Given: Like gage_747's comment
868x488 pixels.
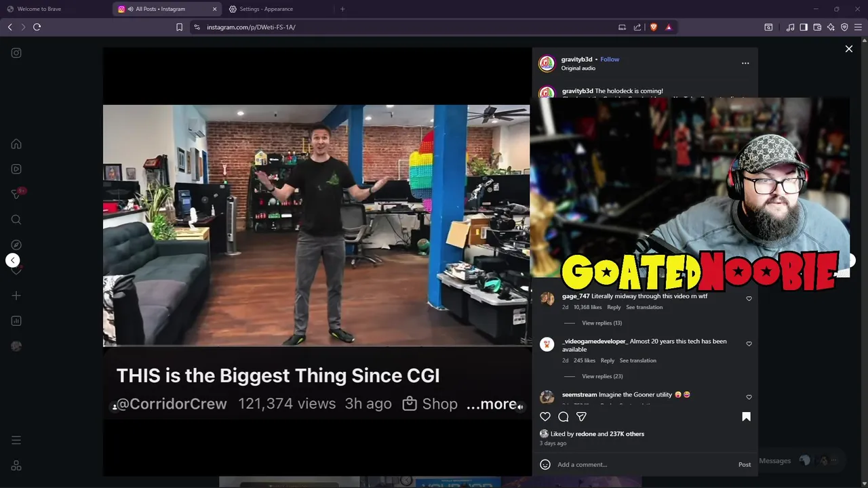Looking at the screenshot, I should pos(749,298).
